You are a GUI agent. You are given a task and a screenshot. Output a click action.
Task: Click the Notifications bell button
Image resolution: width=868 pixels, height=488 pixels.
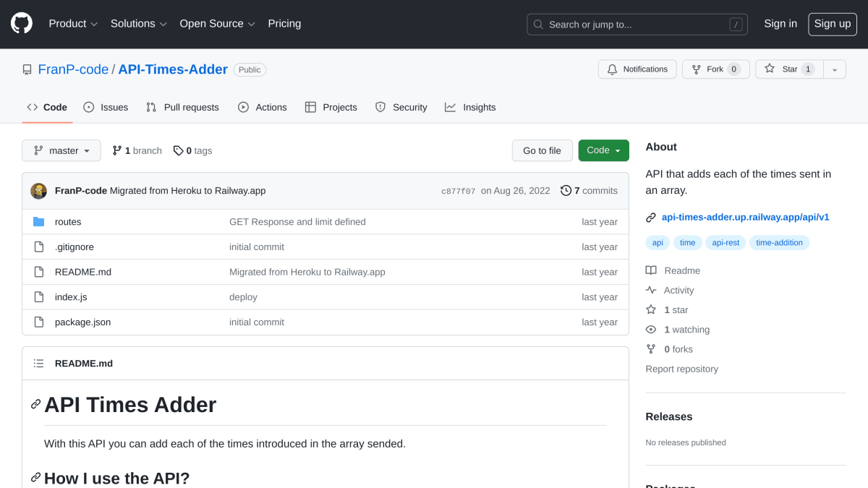click(x=637, y=69)
